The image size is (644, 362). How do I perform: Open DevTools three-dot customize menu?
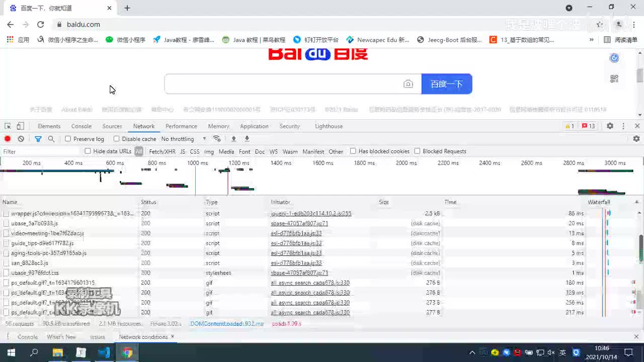pos(623,126)
